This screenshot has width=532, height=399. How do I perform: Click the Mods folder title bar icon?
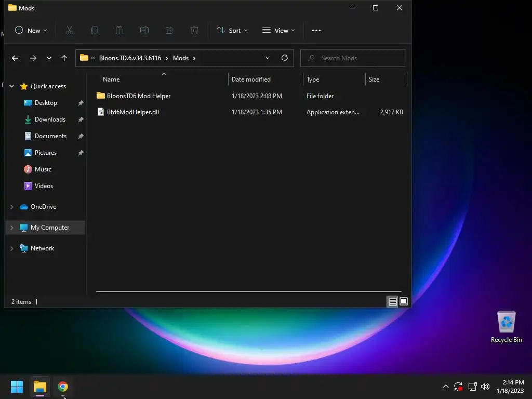pos(12,8)
